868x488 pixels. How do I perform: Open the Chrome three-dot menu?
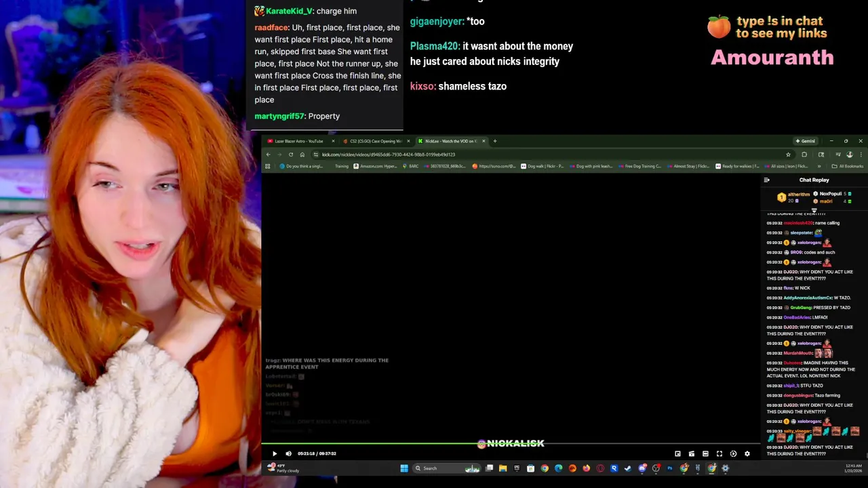pos(861,155)
